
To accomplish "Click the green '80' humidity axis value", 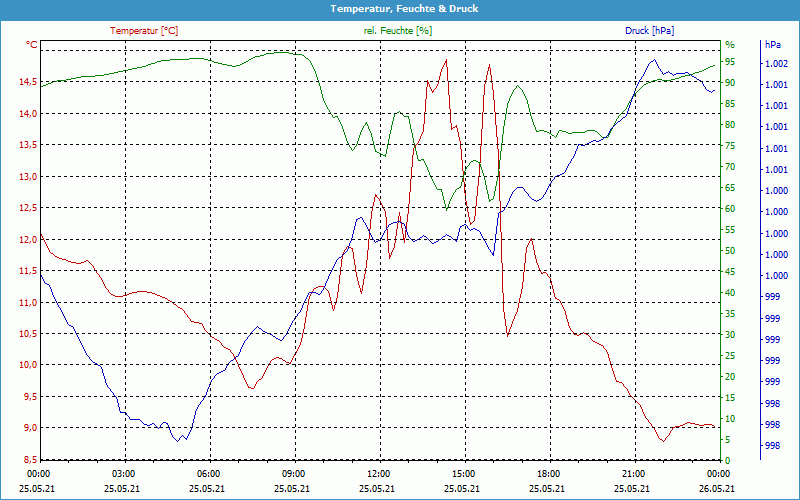I will pos(730,125).
